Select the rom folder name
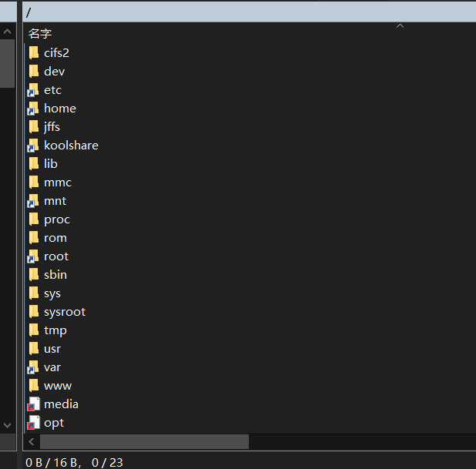The width and height of the screenshot is (476, 469). [55, 238]
